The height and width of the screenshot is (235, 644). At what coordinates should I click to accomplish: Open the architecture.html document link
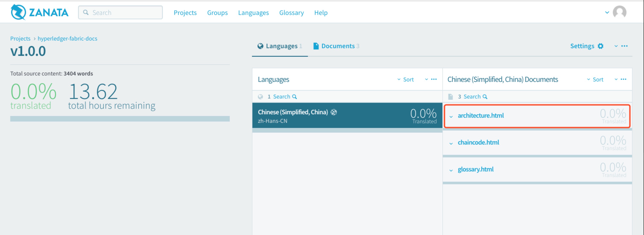pyautogui.click(x=480, y=116)
